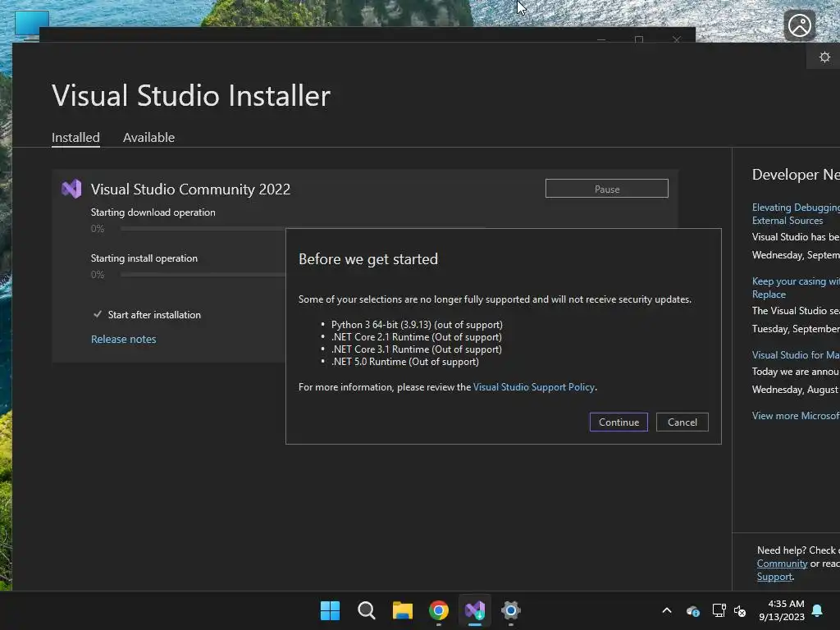The width and height of the screenshot is (840, 630).
Task: Click the Before we get started title
Action: point(368,259)
